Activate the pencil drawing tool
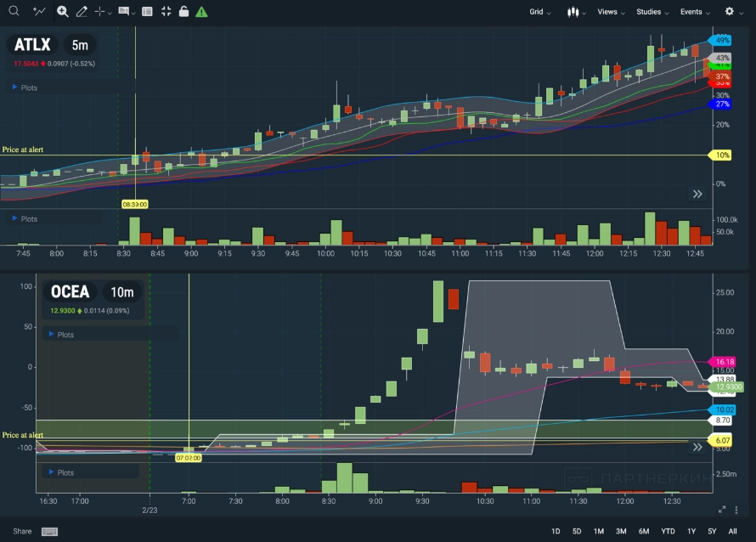Viewport: 756px width, 542px height. [x=82, y=12]
